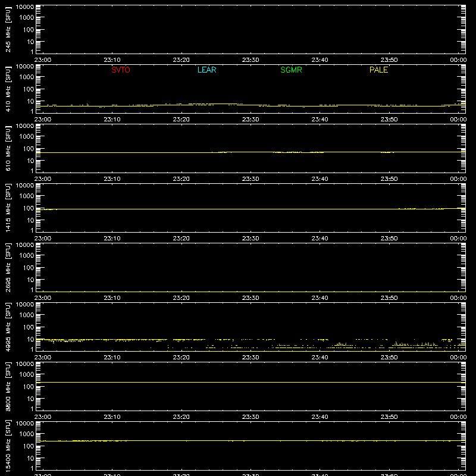This screenshot has height=476, width=476.
Task: Click the 00:00 label below the 245 MHz plot
Action: [458, 60]
